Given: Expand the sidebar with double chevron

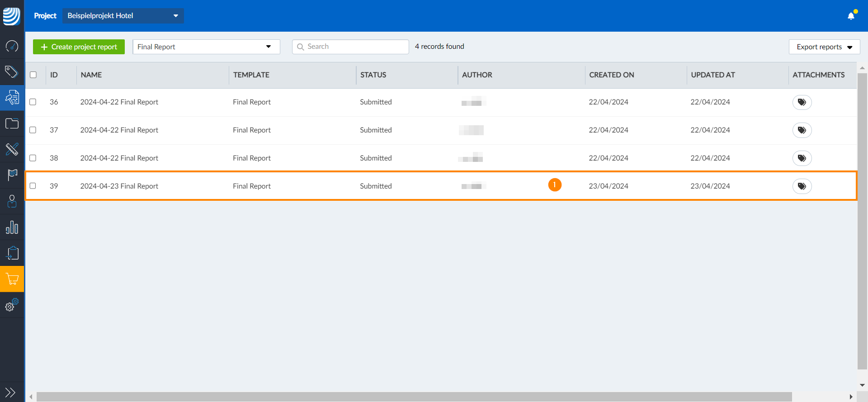Looking at the screenshot, I should click(x=10, y=393).
